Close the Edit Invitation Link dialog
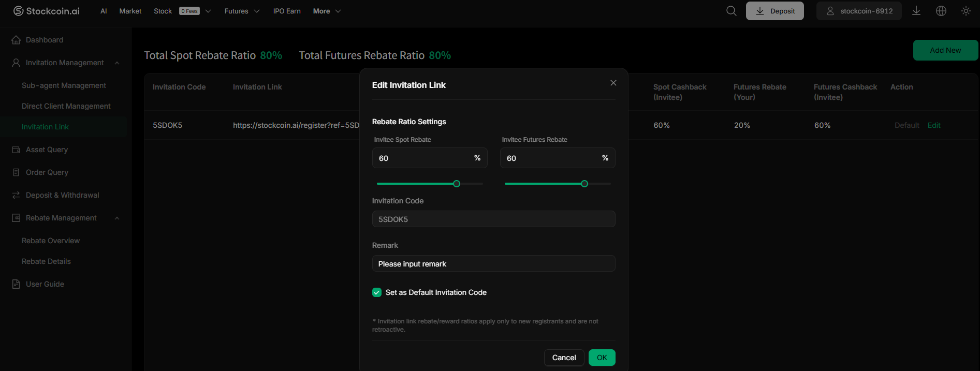The image size is (980, 371). 613,83
